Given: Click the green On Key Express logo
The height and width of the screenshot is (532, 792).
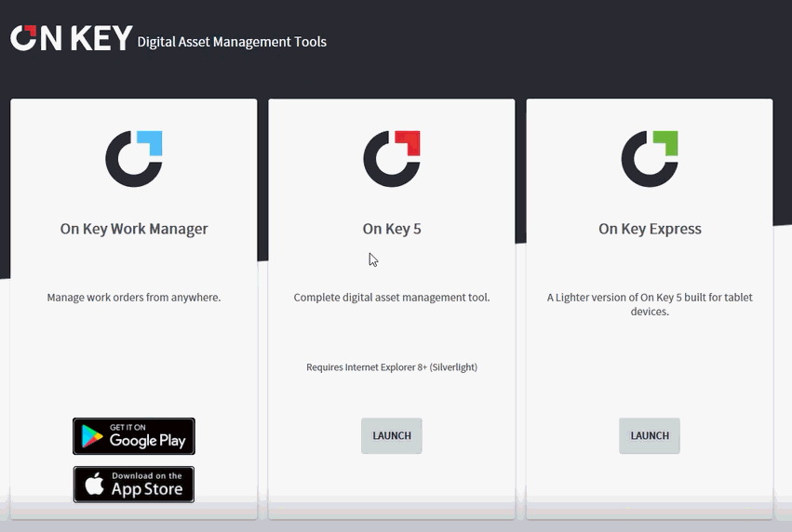Looking at the screenshot, I should coord(650,159).
